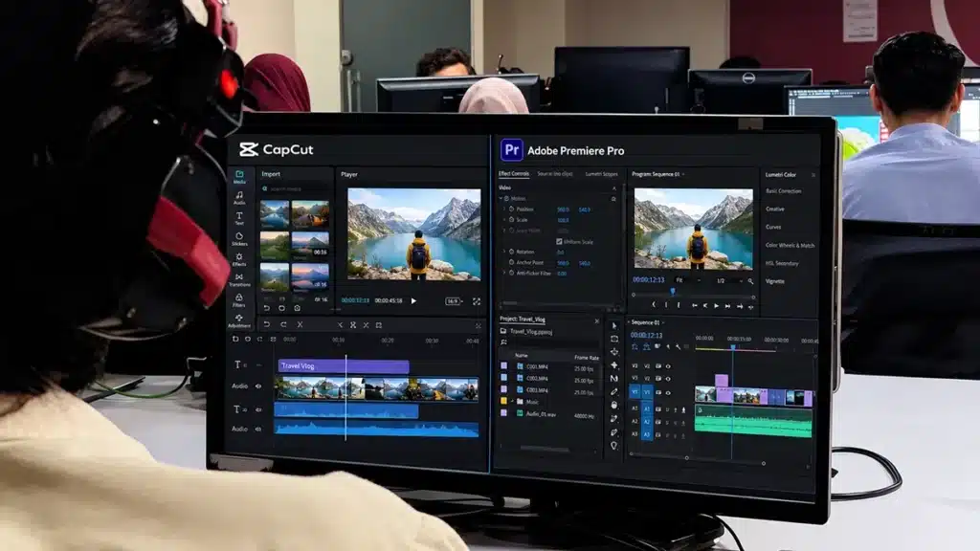This screenshot has width=980, height=551.
Task: Mute the bottom Audio track in CapCut timeline
Action: [x=258, y=430]
